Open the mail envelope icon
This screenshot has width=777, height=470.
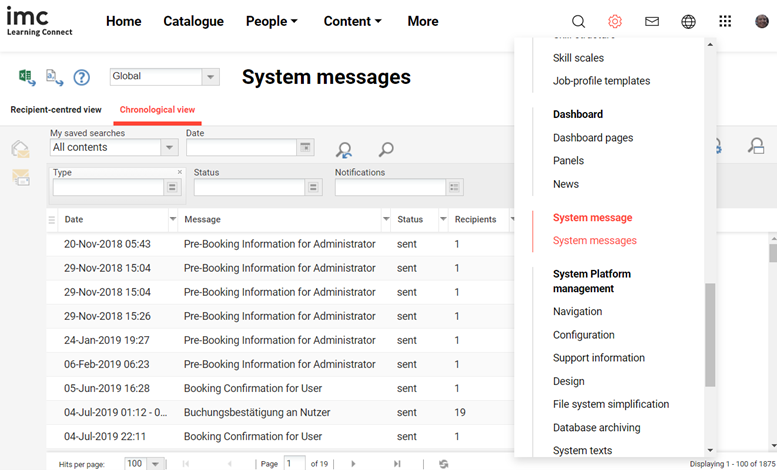[x=652, y=21]
